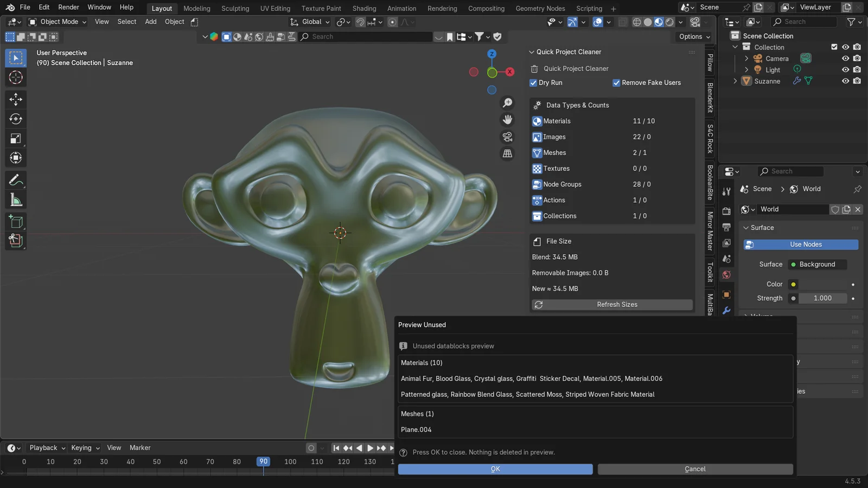This screenshot has width=868, height=488.
Task: Select the Measure tool
Action: (x=16, y=199)
